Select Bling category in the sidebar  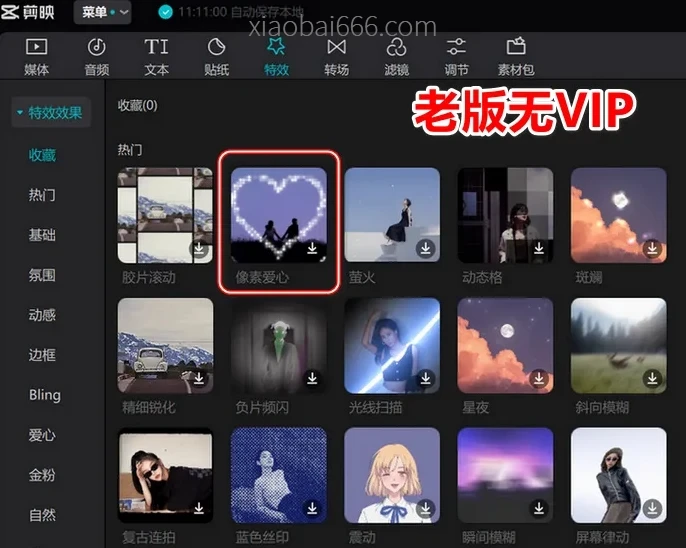pyautogui.click(x=45, y=395)
